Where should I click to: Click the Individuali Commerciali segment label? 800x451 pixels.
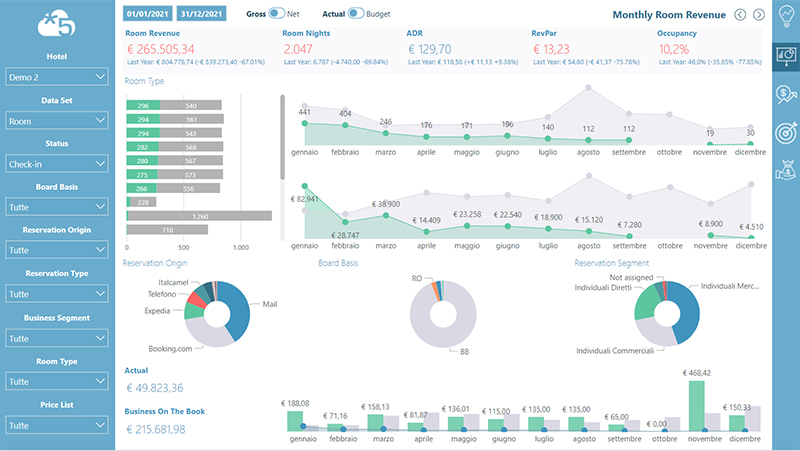[x=615, y=350]
